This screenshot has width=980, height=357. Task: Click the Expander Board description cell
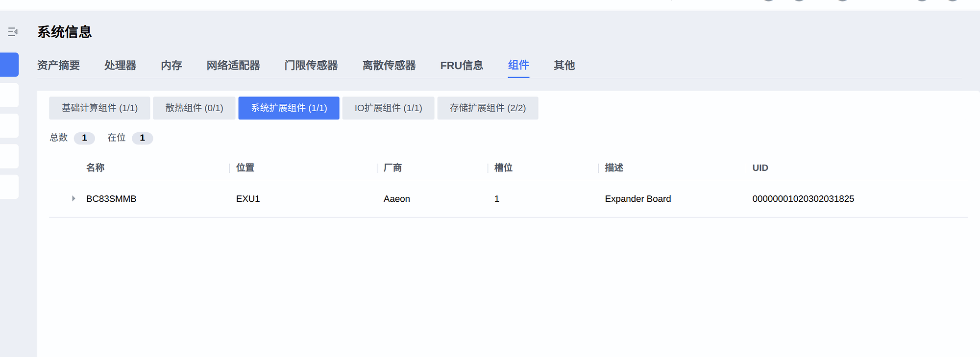click(x=638, y=199)
